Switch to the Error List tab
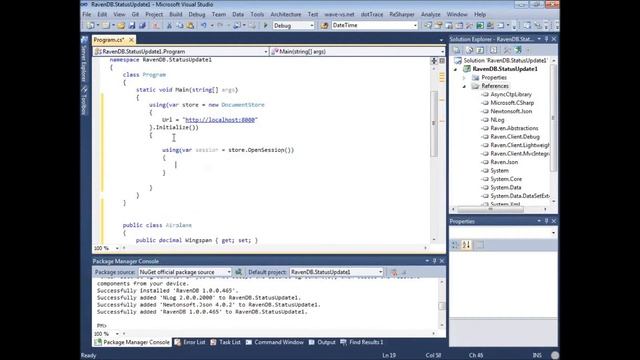640x360 pixels. (190, 342)
